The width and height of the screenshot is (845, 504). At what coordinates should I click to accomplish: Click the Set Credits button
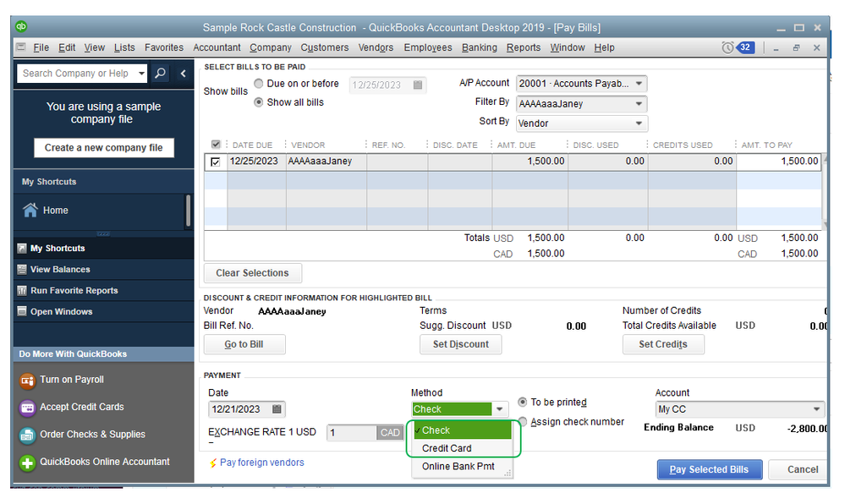(663, 344)
